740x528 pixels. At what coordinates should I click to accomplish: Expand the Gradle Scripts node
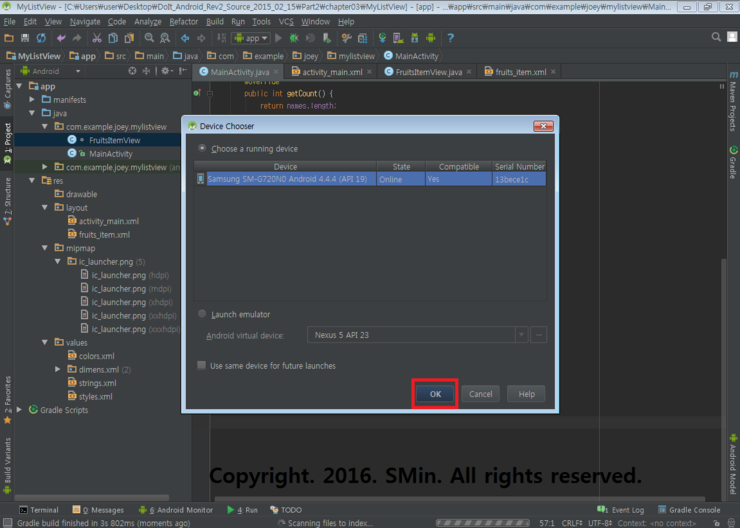(x=19, y=410)
